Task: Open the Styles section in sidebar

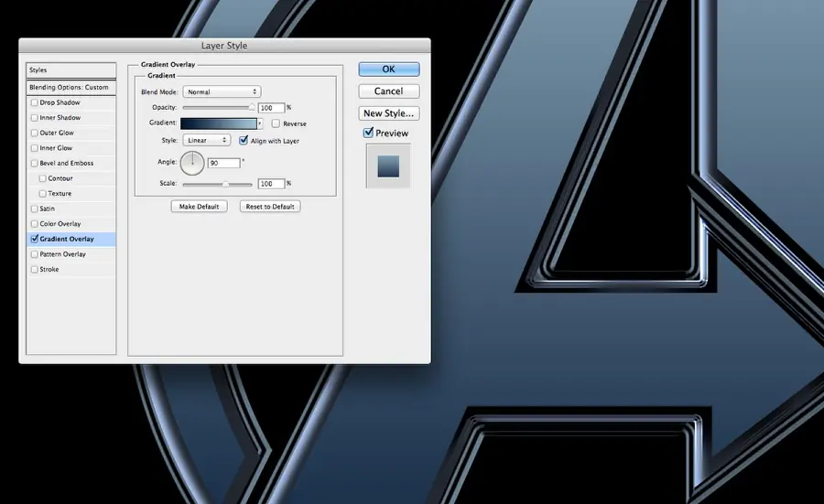Action: [71, 70]
